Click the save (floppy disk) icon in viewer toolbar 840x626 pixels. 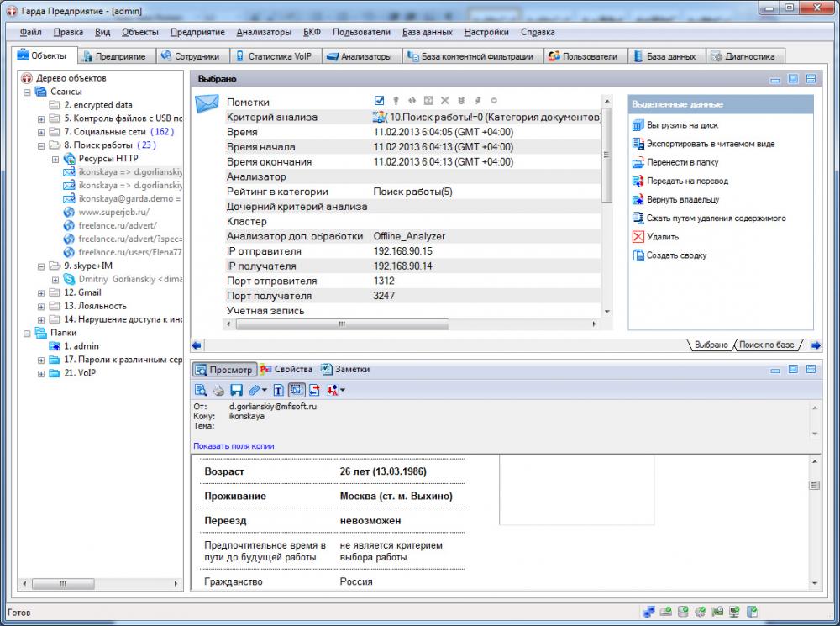236,390
